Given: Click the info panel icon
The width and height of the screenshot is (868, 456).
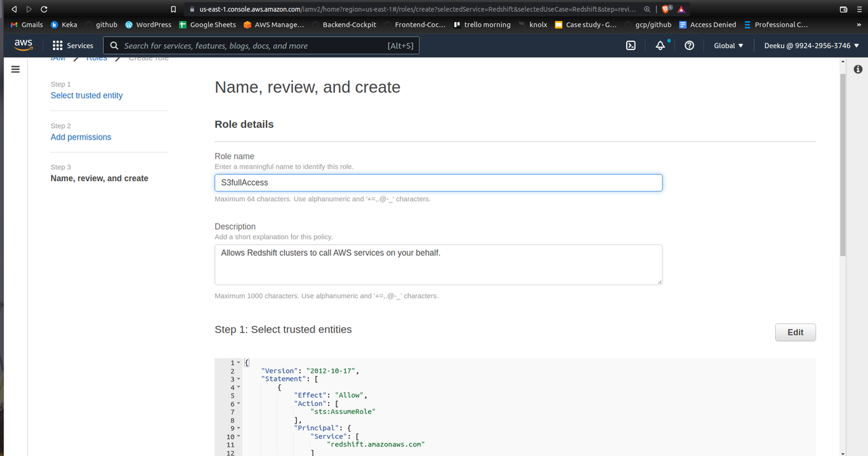Looking at the screenshot, I should pyautogui.click(x=858, y=69).
